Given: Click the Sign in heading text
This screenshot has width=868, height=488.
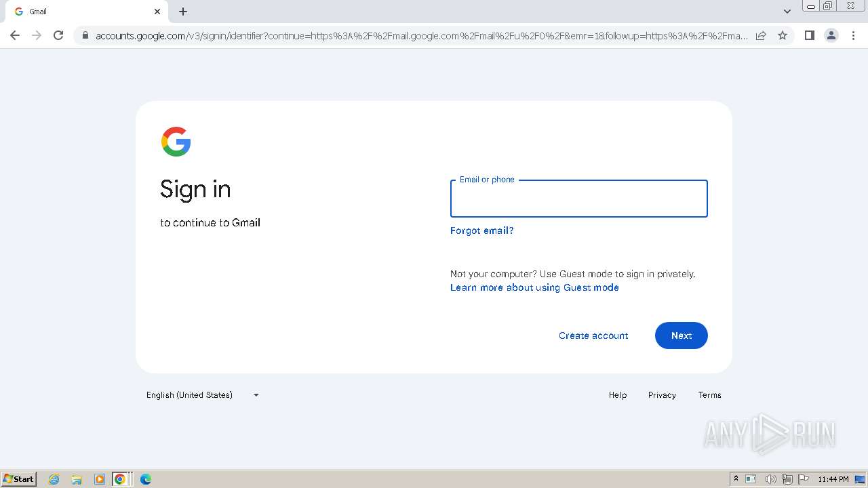Looking at the screenshot, I should click(x=195, y=189).
